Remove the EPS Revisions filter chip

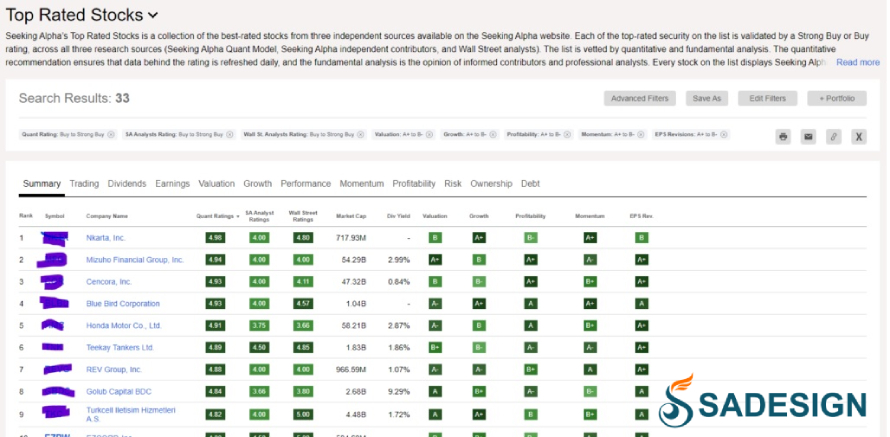724,135
